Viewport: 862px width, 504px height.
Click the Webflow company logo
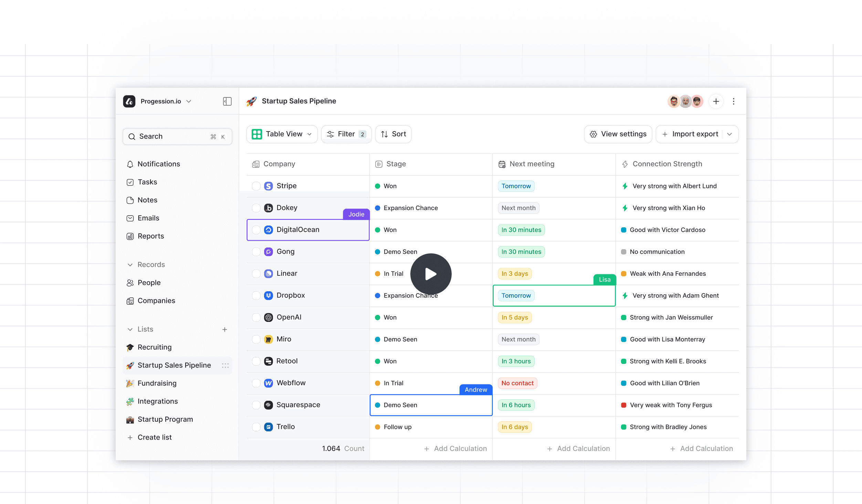(269, 383)
